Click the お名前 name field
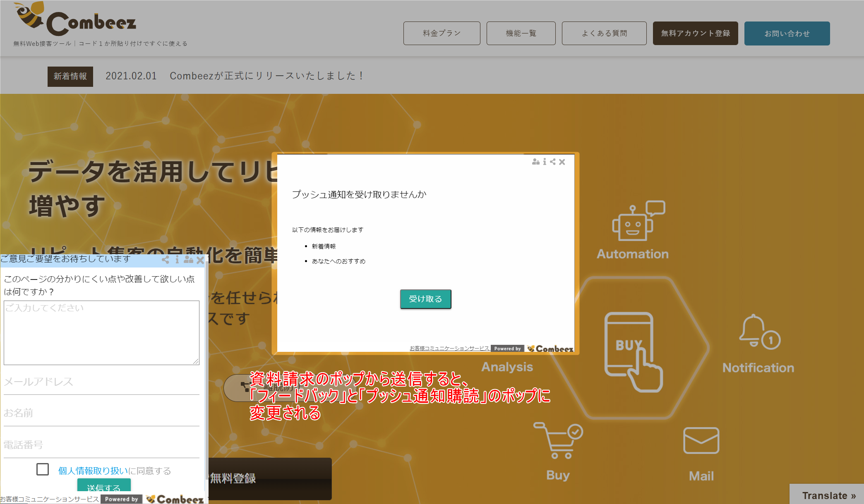The image size is (864, 504). [101, 413]
